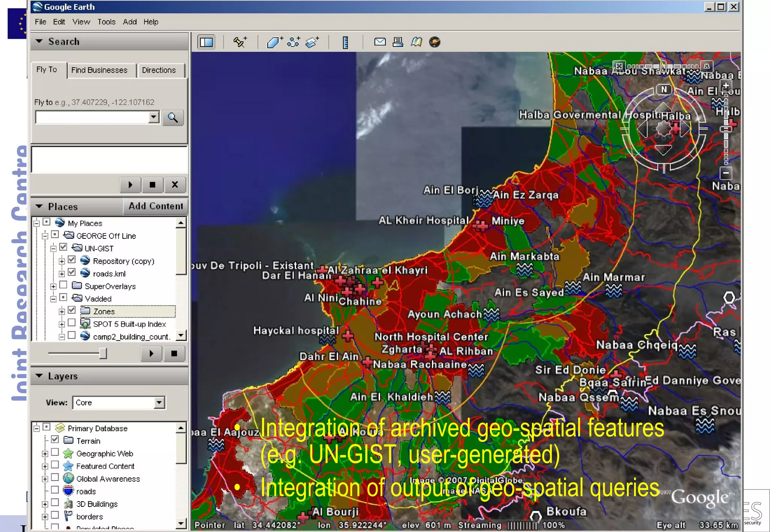
Task: Open the Tools menu
Action: pyautogui.click(x=106, y=22)
